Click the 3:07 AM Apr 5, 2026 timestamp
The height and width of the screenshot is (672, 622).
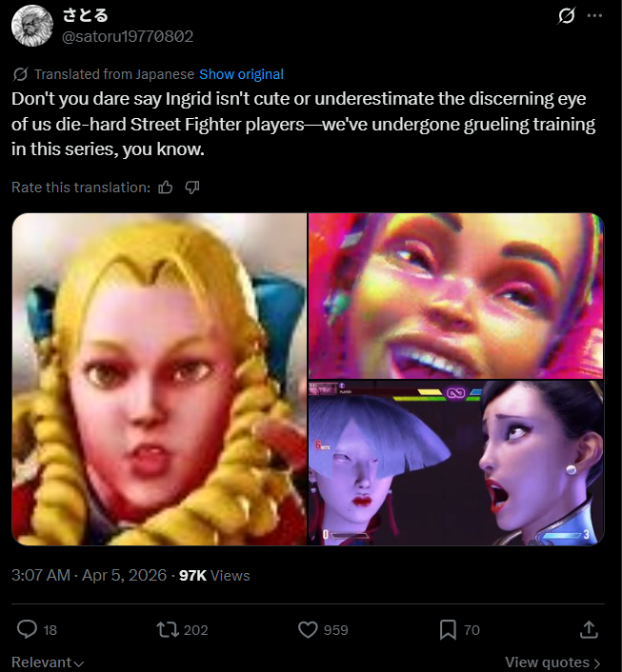(89, 575)
